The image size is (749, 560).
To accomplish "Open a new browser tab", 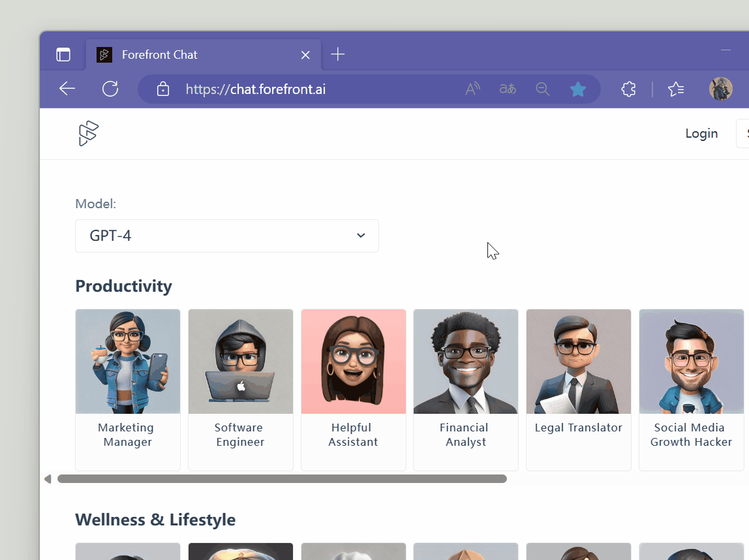I will pyautogui.click(x=338, y=54).
